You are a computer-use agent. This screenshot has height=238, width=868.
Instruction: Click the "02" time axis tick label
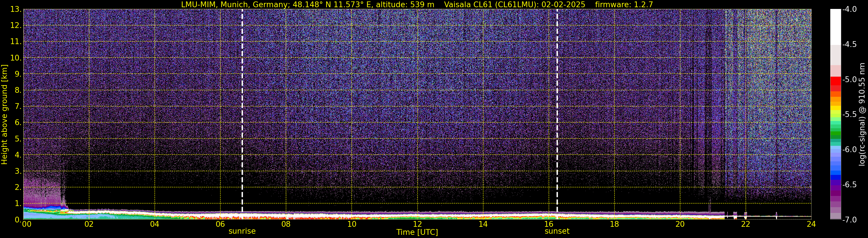pyautogui.click(x=89, y=224)
